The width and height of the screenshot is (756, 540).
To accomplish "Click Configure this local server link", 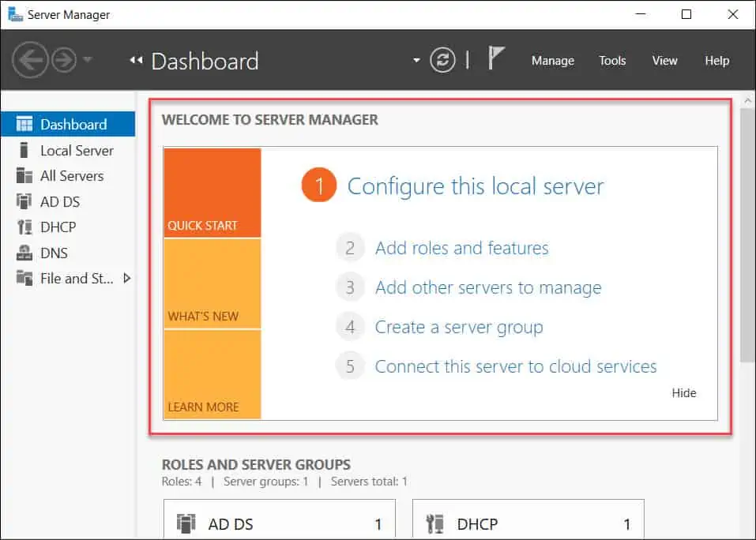I will (x=476, y=186).
